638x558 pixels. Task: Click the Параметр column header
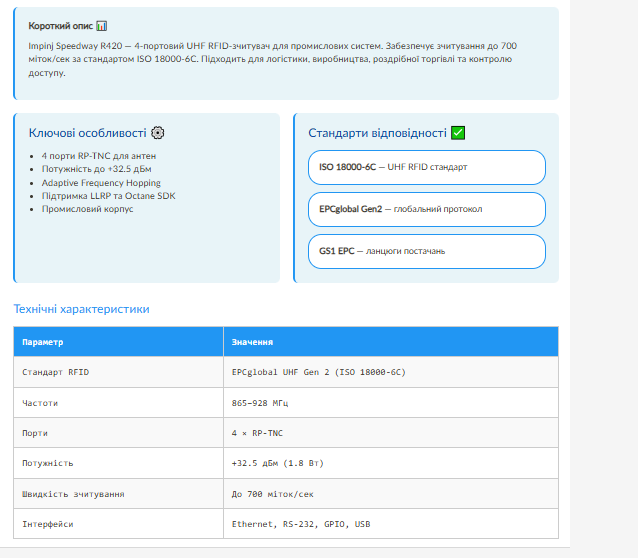pos(118,342)
